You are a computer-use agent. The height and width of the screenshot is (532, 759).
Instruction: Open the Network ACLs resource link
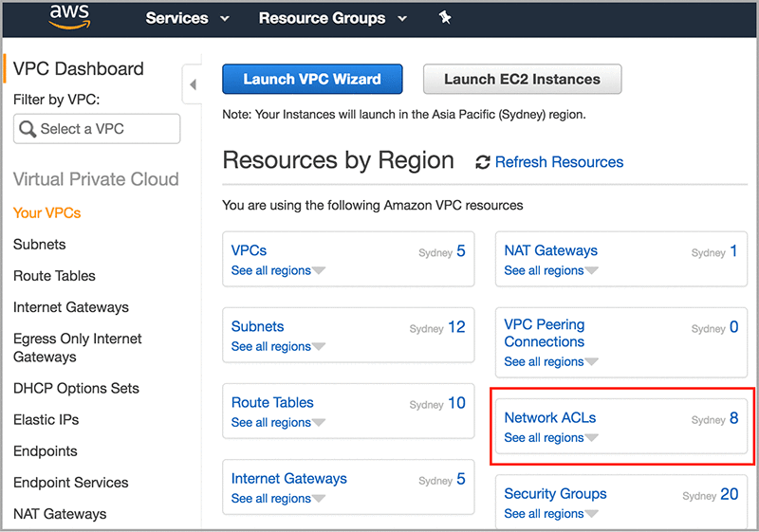point(550,417)
